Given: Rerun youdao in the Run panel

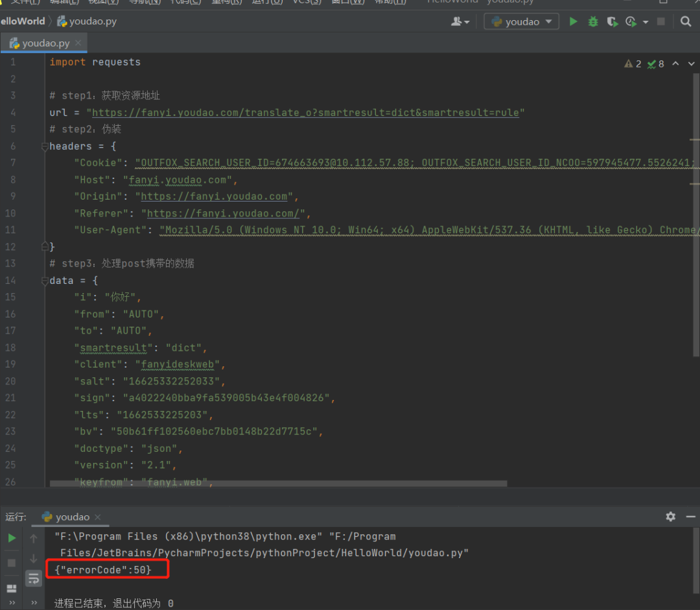Looking at the screenshot, I should click(x=12, y=537).
